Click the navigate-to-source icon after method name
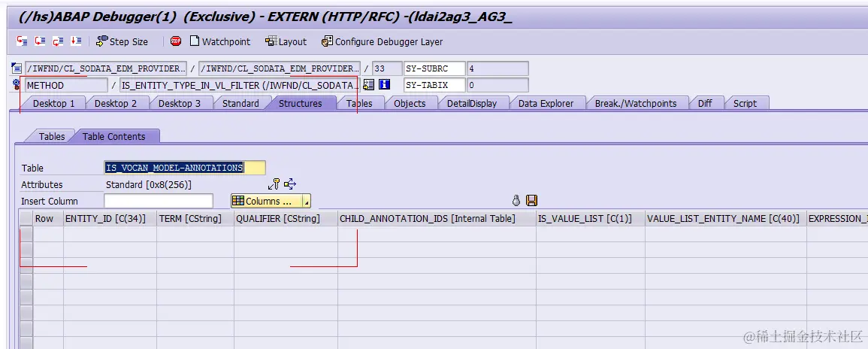868x349 pixels. (x=369, y=85)
